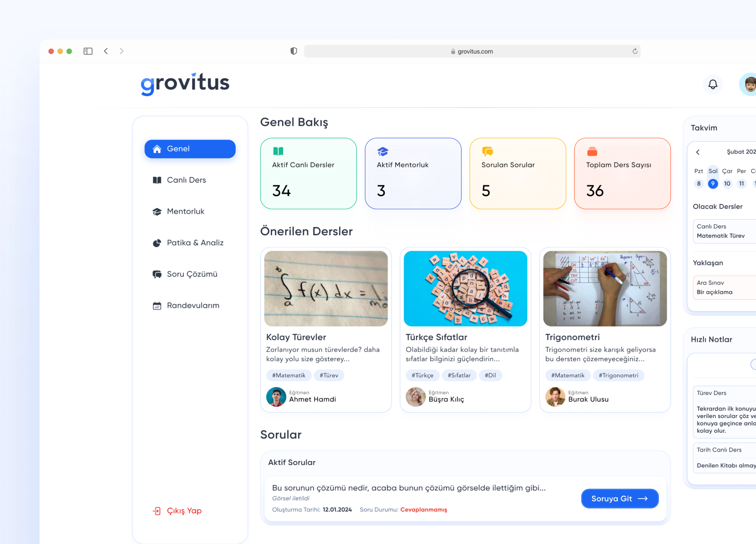This screenshot has width=756, height=544.
Task: Navigate to Randevularım
Action: click(x=193, y=305)
